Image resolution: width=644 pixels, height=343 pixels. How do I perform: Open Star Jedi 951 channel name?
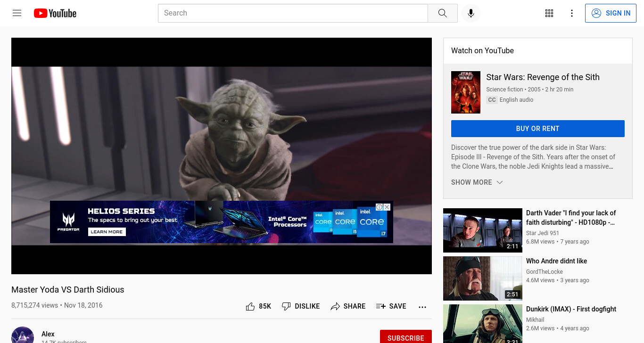point(543,233)
